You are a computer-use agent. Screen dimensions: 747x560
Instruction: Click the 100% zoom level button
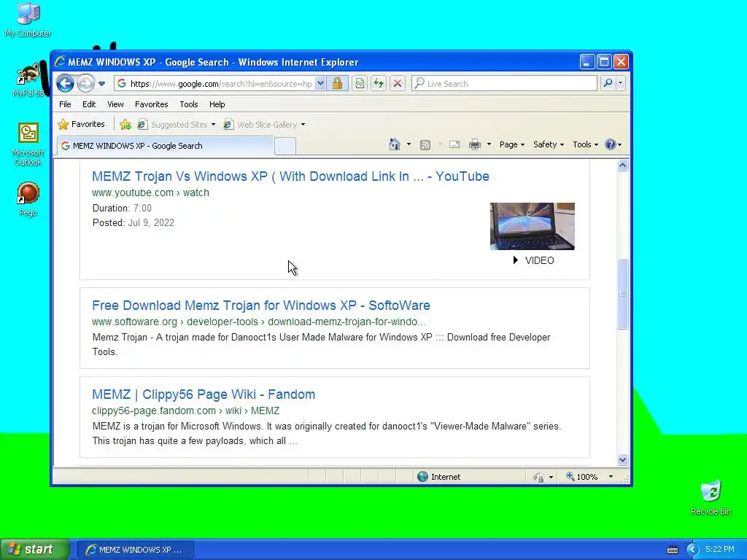coord(581,477)
